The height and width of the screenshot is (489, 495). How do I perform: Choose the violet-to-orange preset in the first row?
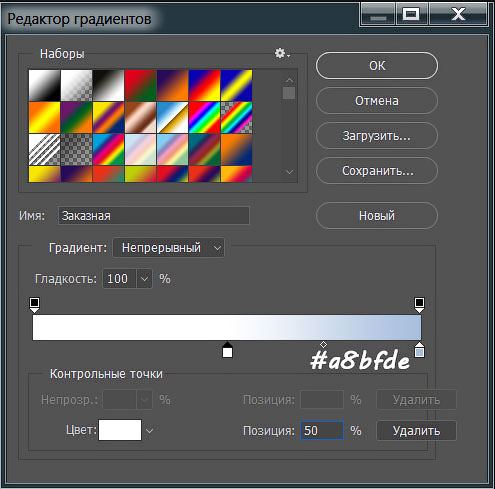172,85
